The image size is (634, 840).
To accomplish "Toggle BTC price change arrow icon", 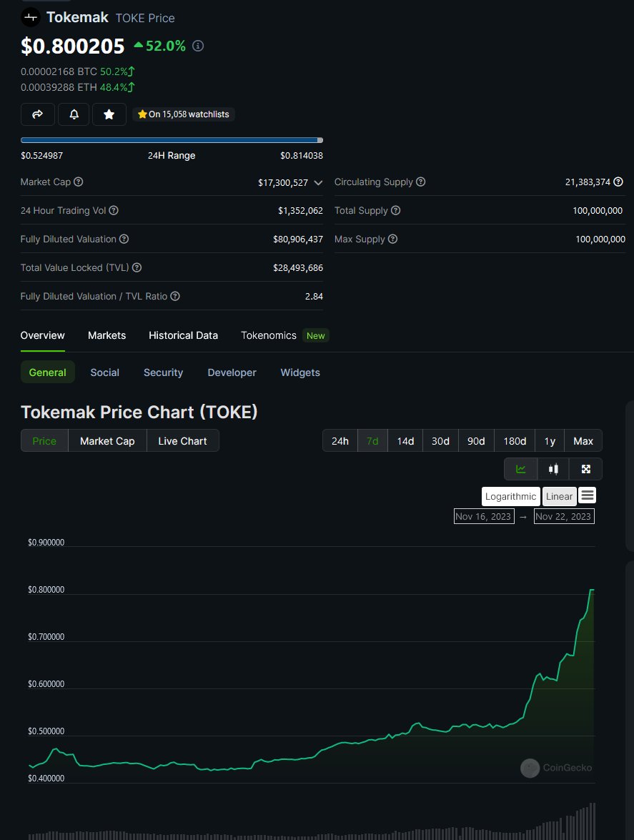I will click(132, 71).
